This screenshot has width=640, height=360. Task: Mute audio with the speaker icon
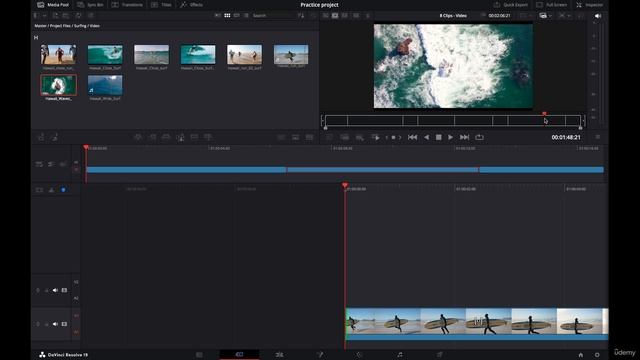[598, 16]
